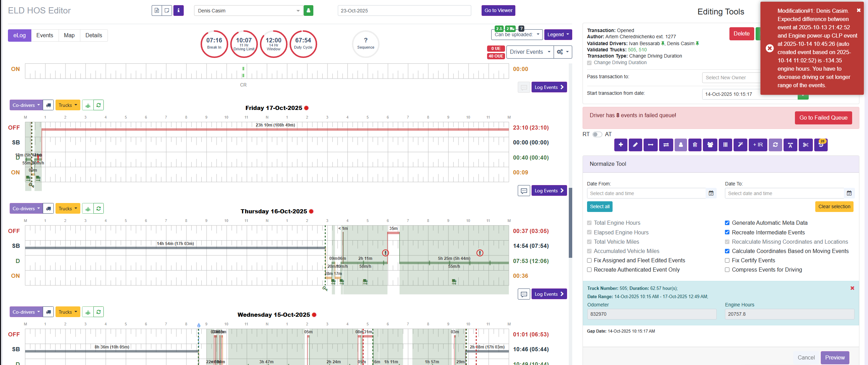This screenshot has height=365, width=868.
Task: Toggle the RT / AT switch
Action: (597, 134)
